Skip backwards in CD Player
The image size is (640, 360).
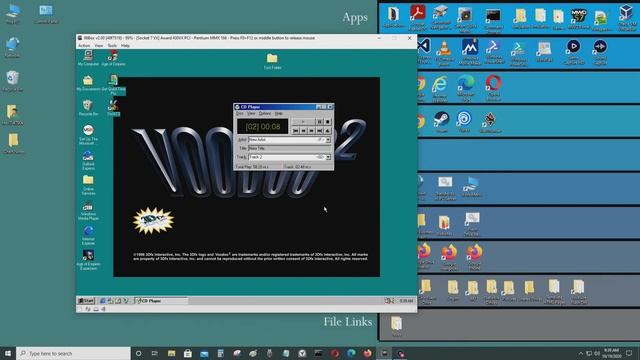[304, 131]
